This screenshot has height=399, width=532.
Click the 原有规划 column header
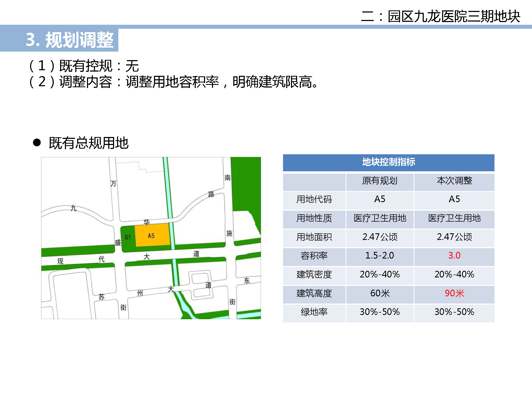pyautogui.click(x=380, y=181)
